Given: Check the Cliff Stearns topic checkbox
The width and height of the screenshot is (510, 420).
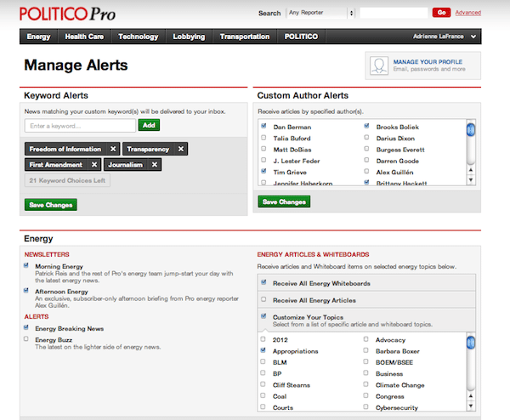Looking at the screenshot, I should pos(263,384).
